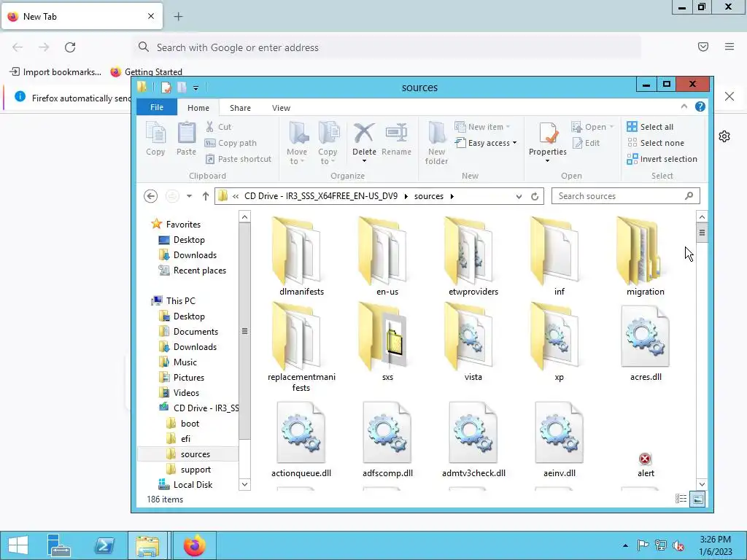Expand the Open dropdown in ribbon

click(612, 127)
